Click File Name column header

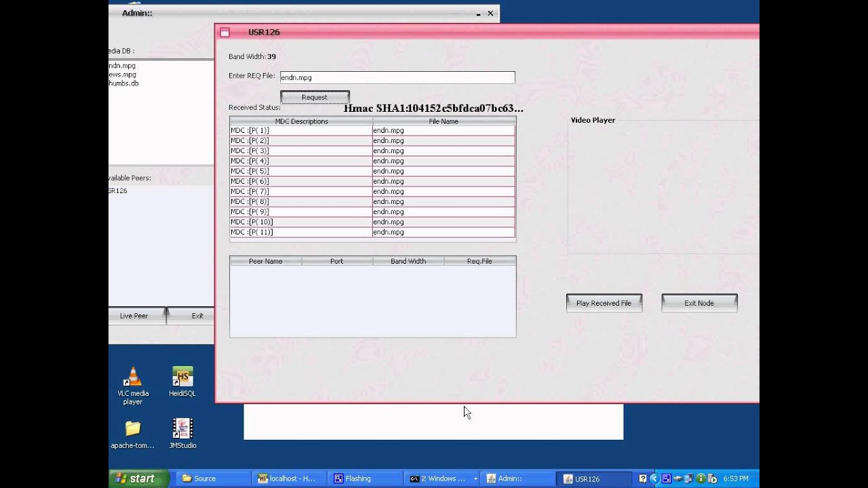coord(443,121)
